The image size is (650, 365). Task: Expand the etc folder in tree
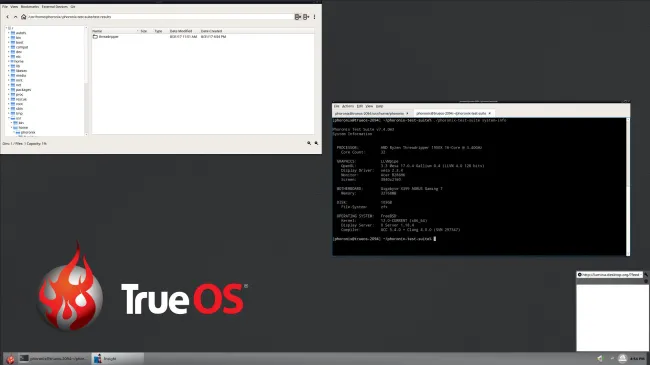[9, 56]
